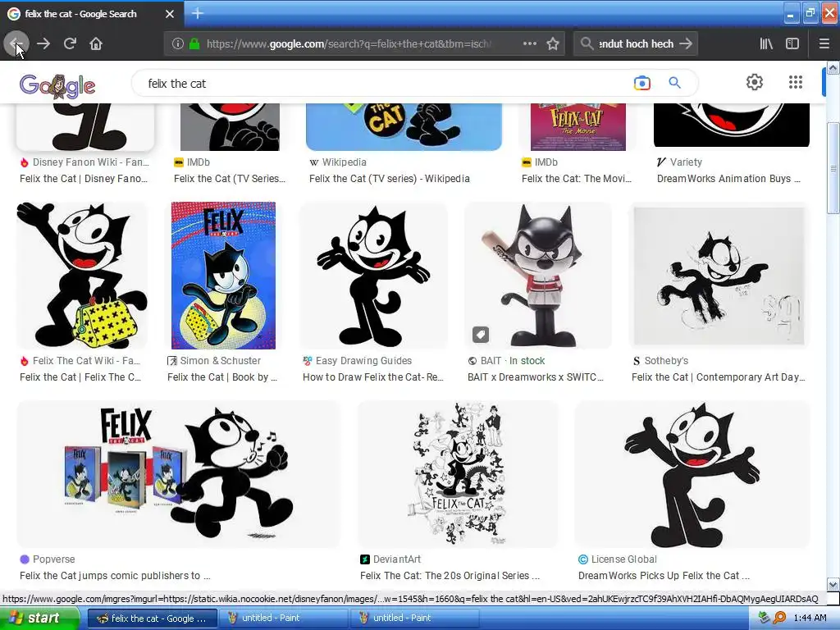Open 'DreamWorks Animation Buys ...' link
840x630 pixels.
728,179
